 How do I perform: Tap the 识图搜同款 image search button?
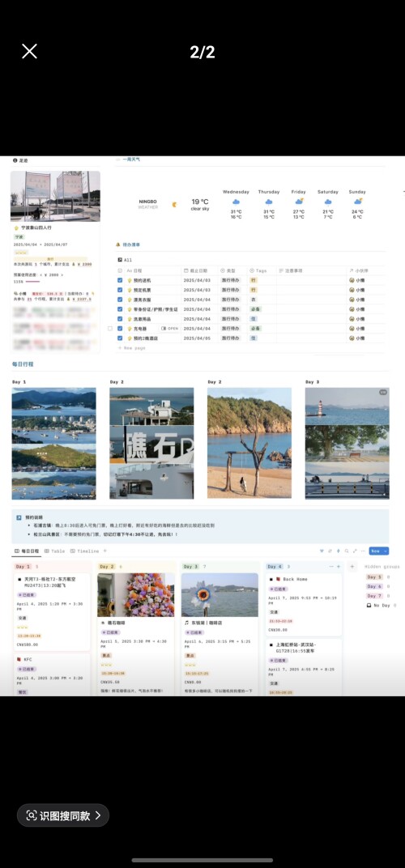(63, 815)
